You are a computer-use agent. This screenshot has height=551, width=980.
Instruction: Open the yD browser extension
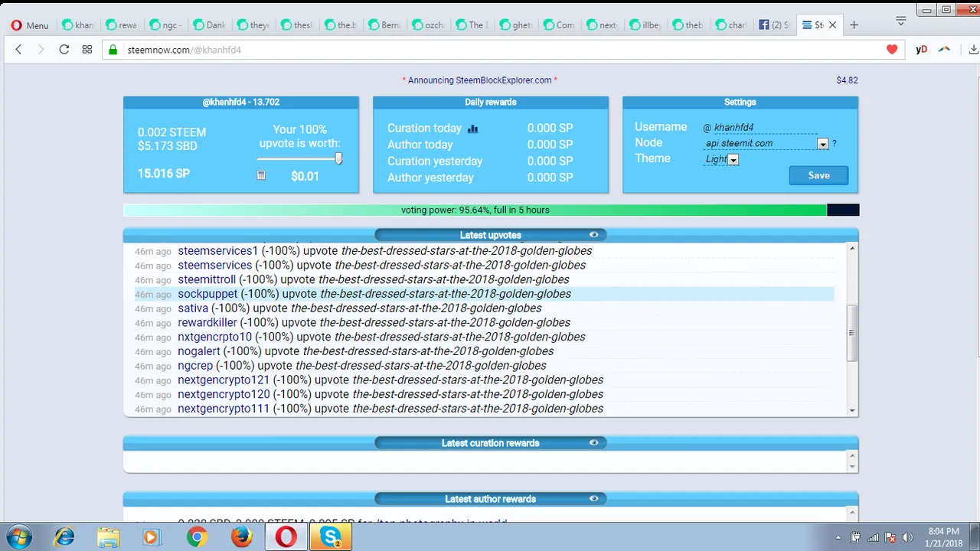click(921, 49)
